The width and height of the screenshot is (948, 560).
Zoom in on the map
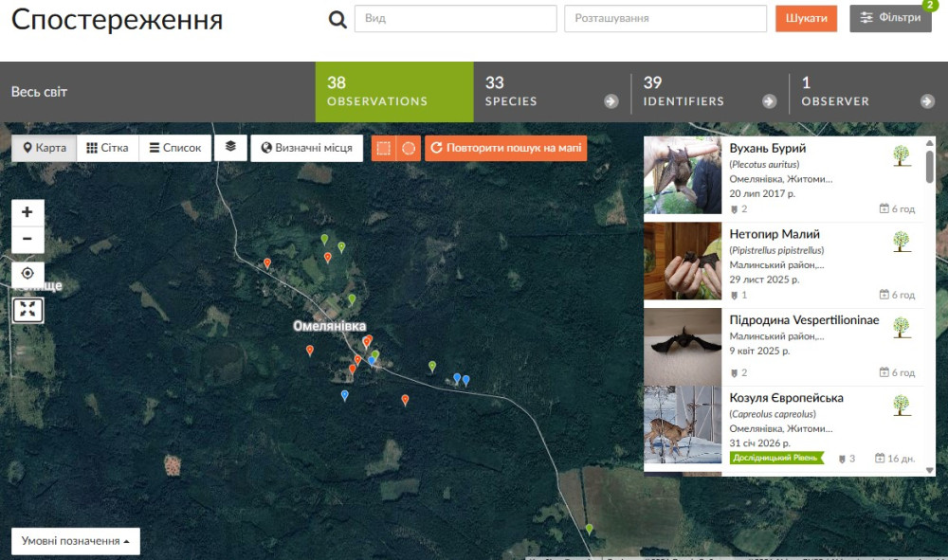click(x=27, y=212)
